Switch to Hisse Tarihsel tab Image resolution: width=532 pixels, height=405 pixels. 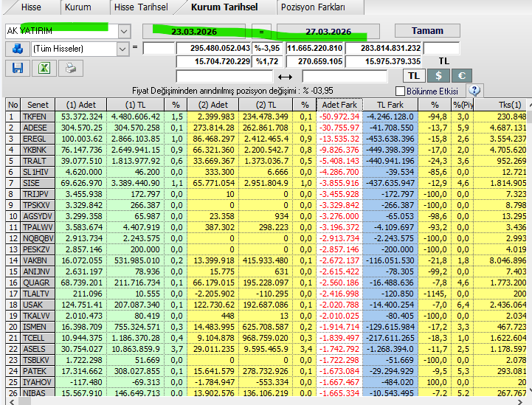pyautogui.click(x=141, y=7)
